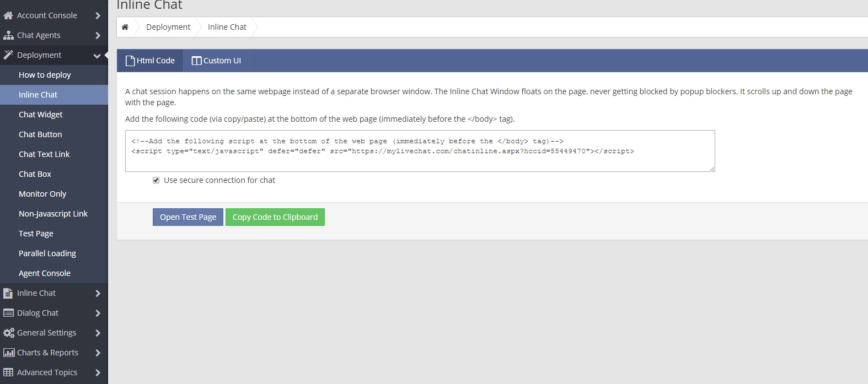Expand Account Console with its chevron
Image resolution: width=868 pixels, height=384 pixels.
click(x=98, y=15)
